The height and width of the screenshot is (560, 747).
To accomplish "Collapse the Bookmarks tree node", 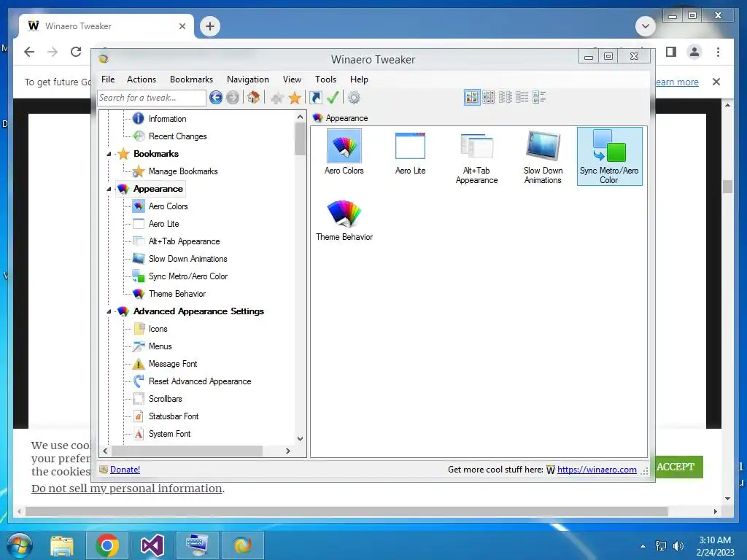I will point(109,155).
